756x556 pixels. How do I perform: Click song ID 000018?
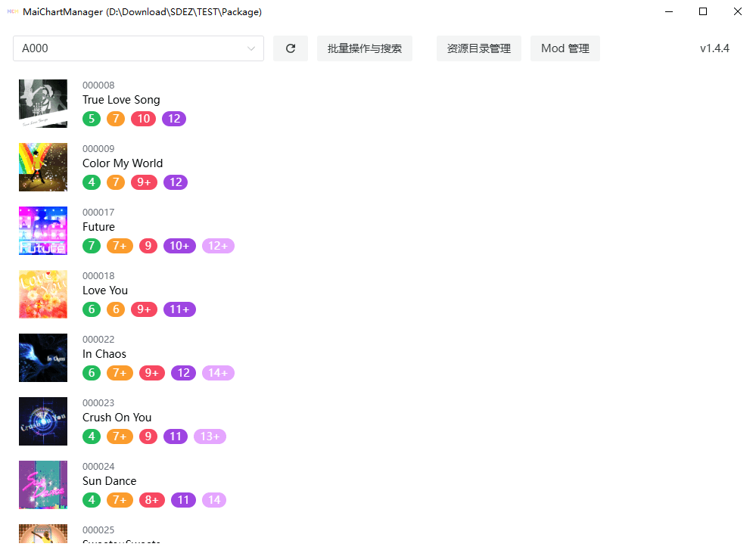(x=98, y=276)
